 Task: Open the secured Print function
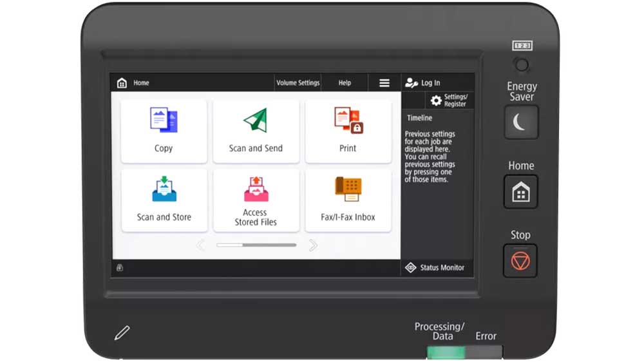click(348, 131)
